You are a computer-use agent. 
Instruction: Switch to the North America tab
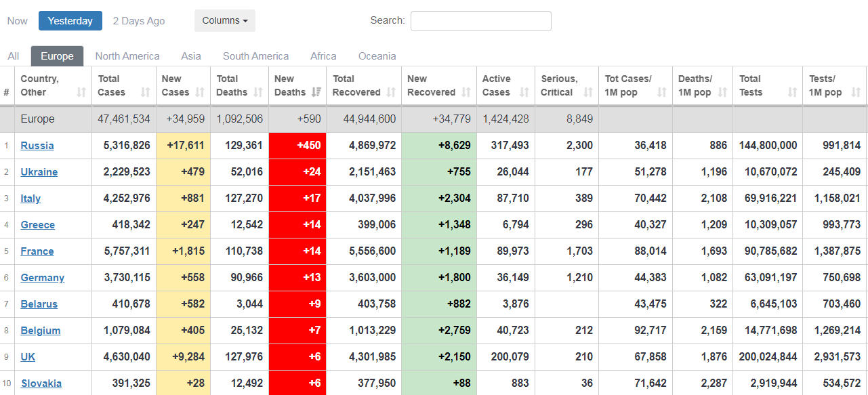tap(127, 56)
